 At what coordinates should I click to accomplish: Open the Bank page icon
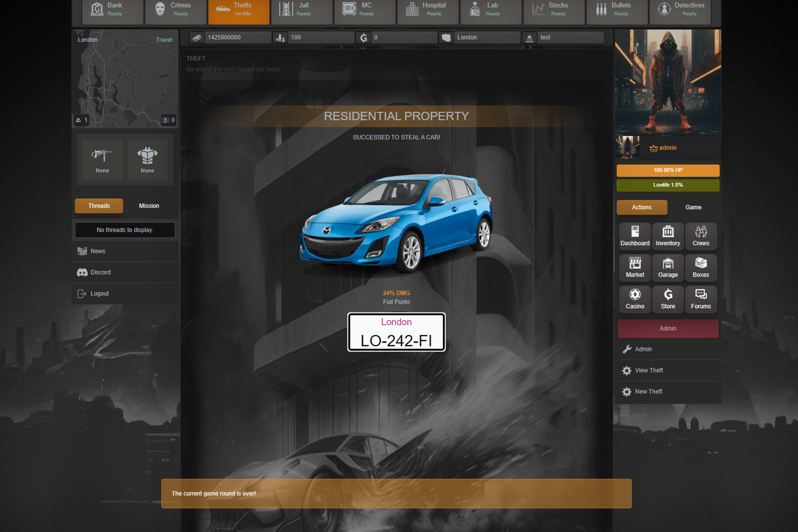pyautogui.click(x=97, y=9)
